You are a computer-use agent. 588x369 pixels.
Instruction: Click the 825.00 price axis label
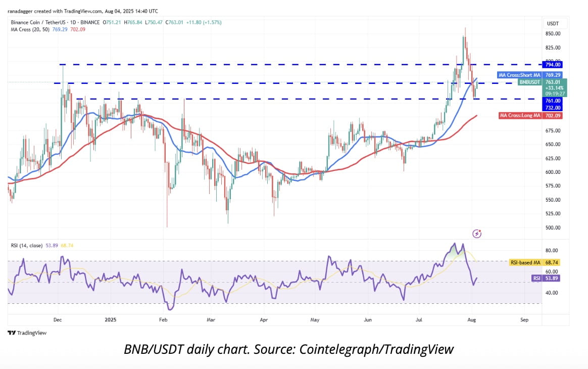553,48
